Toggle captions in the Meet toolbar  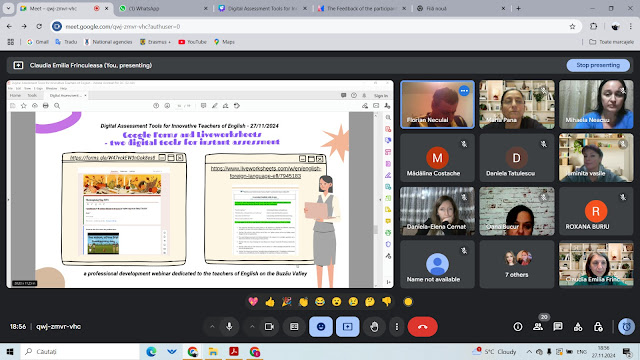tap(294, 327)
